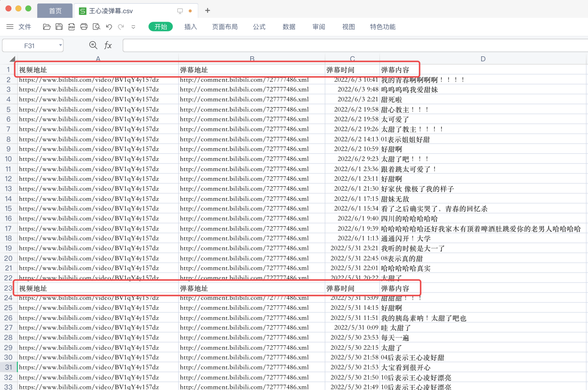Open the 数据 ribbon tab
Screen dimensions: 588x390
pyautogui.click(x=289, y=27)
